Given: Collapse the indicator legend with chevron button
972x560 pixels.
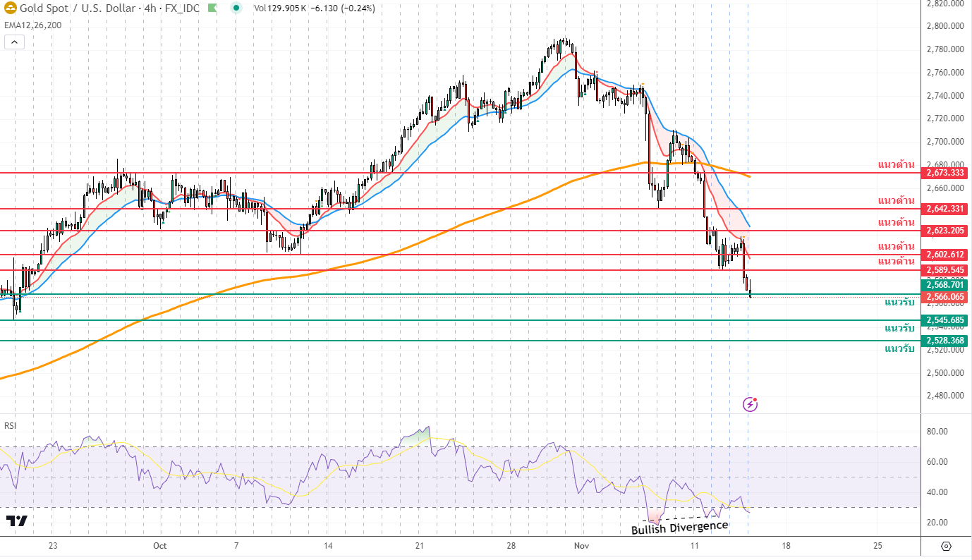Looking at the screenshot, I should click(14, 42).
